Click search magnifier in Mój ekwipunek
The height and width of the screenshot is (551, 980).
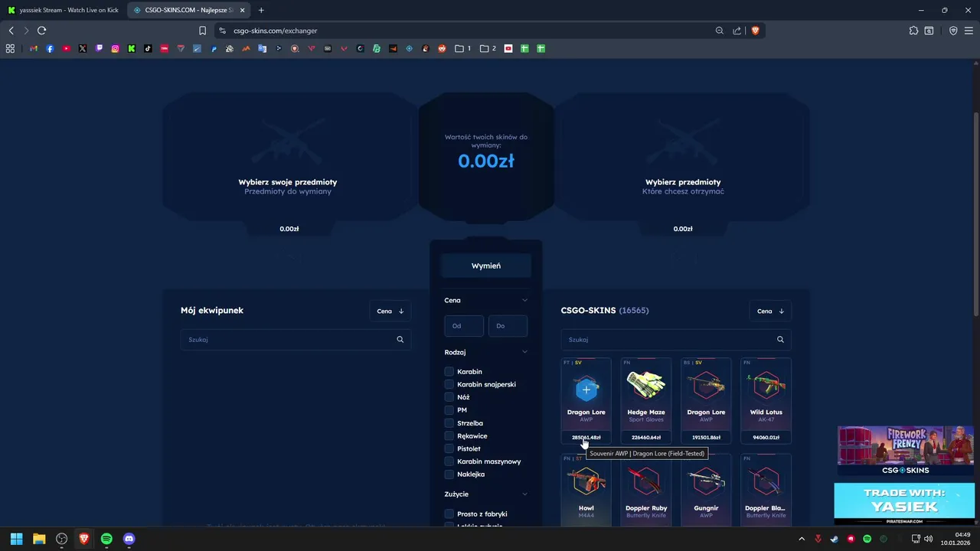[400, 340]
